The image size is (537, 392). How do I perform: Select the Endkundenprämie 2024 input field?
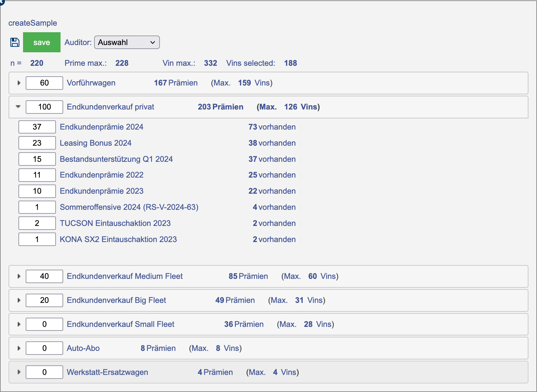[x=37, y=127]
